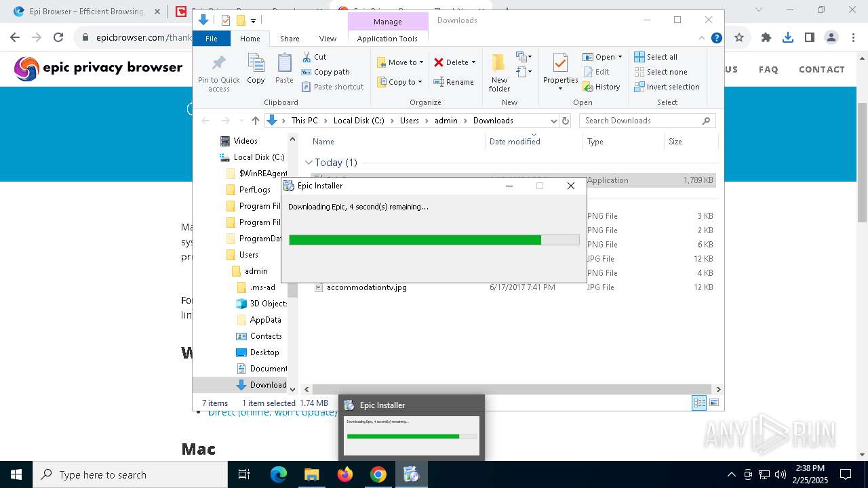
Task: Click Edit in the Open group
Action: [595, 72]
